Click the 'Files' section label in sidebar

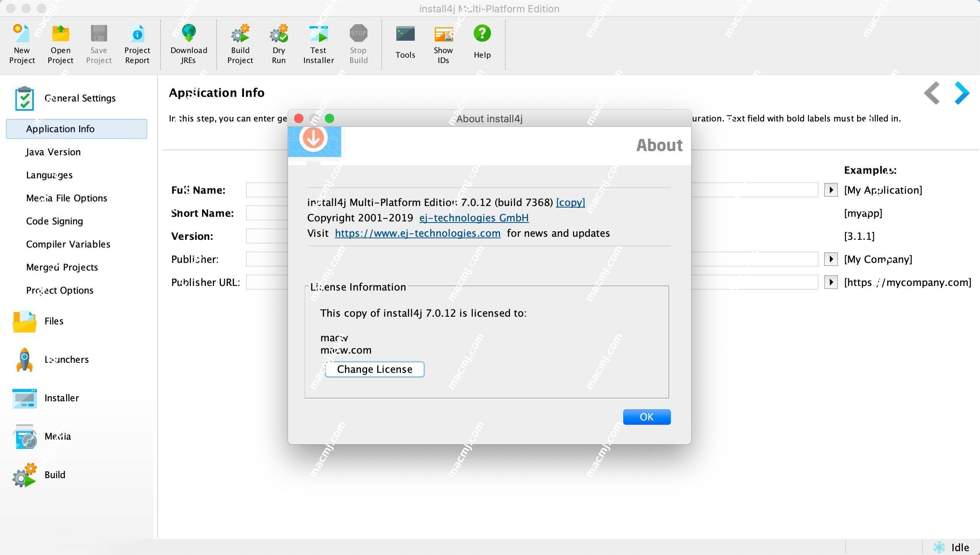coord(54,321)
